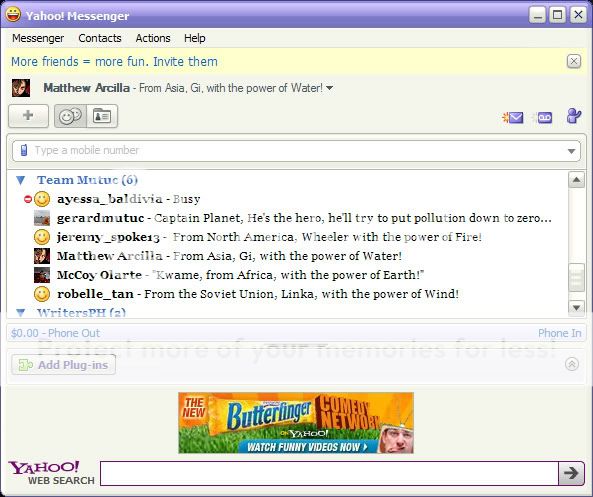Minimize the Yahoo! Messenger window
The height and width of the screenshot is (497, 593).
[537, 15]
